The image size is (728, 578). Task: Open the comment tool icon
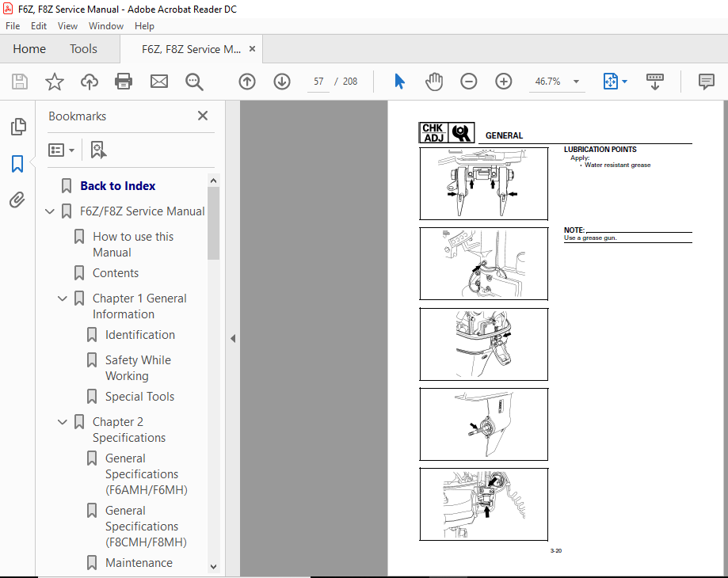(x=706, y=82)
